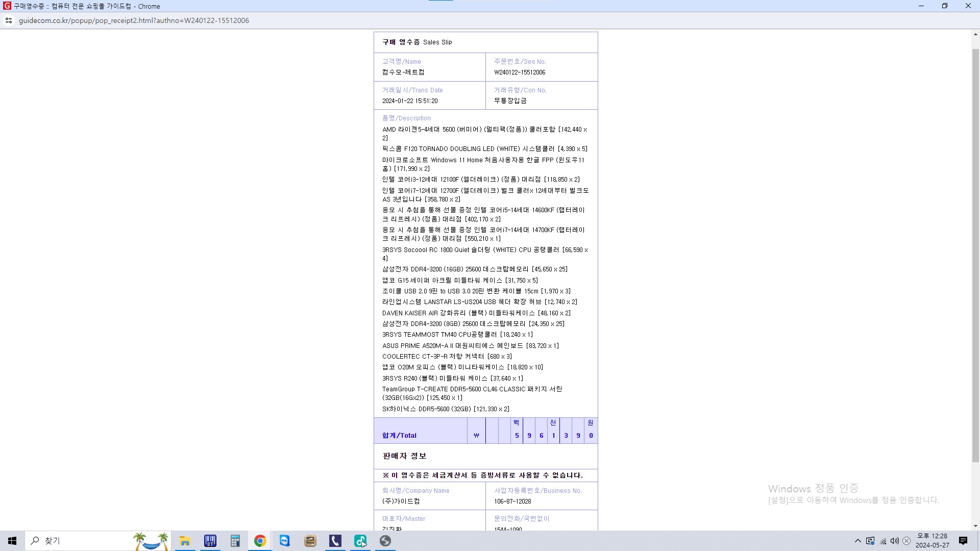This screenshot has height=551, width=980.
Task: Click the ₩ won symbol in total row
Action: 476,436
